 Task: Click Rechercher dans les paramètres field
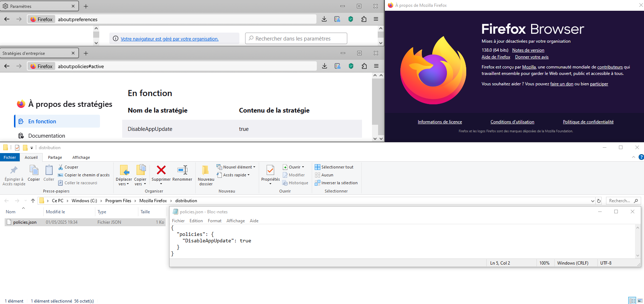[296, 38]
